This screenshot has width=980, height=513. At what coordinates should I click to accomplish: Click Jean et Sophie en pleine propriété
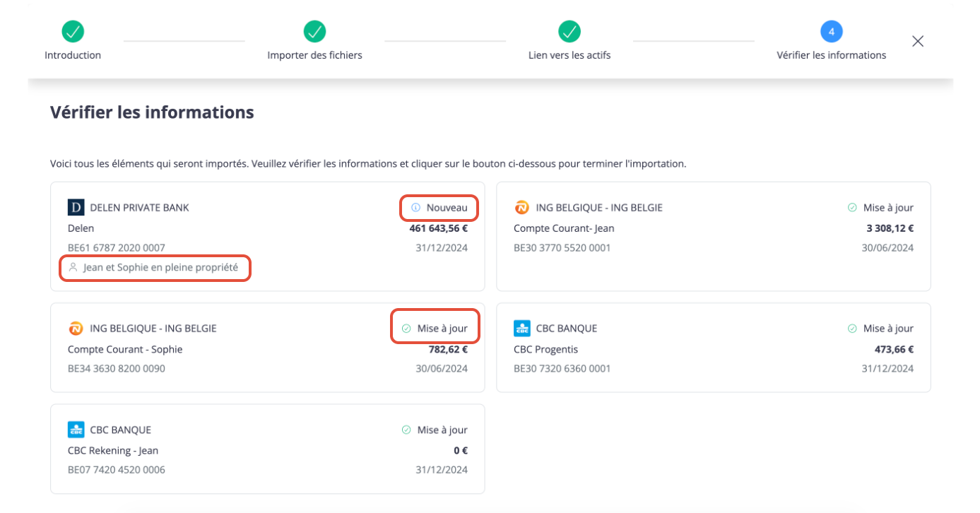point(160,268)
